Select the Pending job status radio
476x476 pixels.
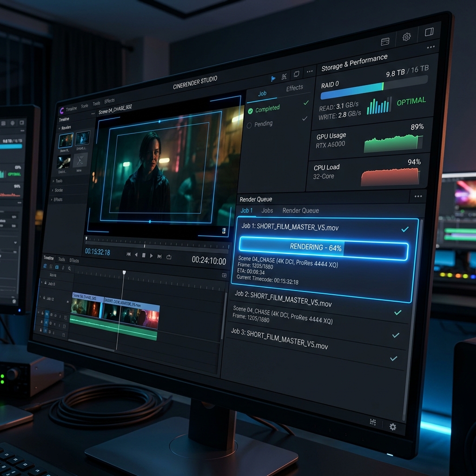249,126
